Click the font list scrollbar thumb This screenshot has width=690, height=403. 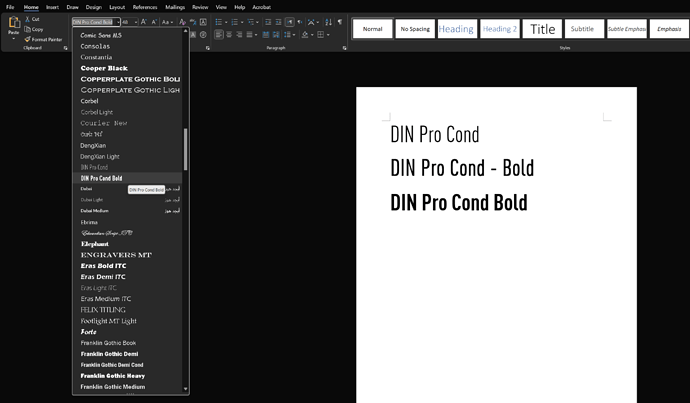pos(186,150)
